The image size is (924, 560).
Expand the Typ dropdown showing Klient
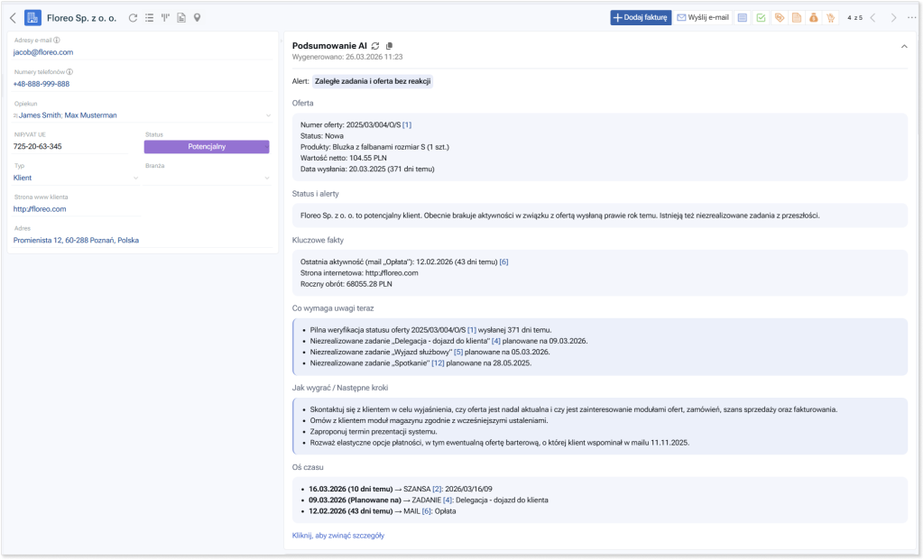pyautogui.click(x=136, y=179)
